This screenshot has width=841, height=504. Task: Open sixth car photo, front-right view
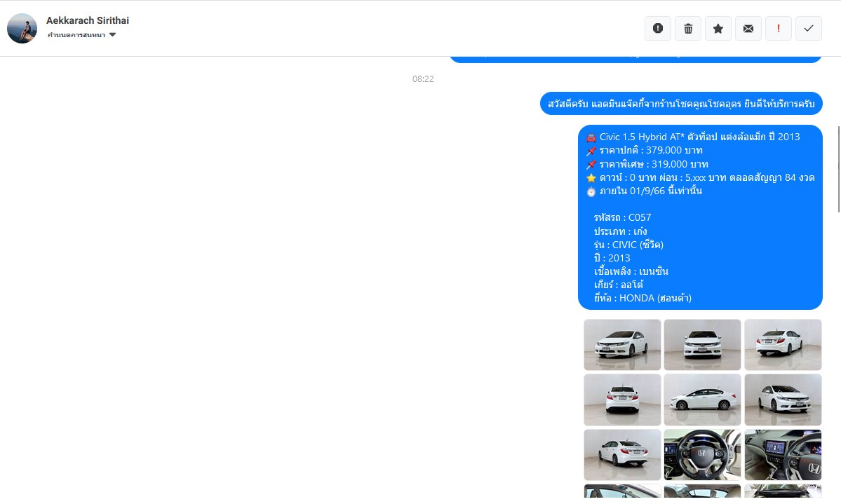pyautogui.click(x=783, y=400)
